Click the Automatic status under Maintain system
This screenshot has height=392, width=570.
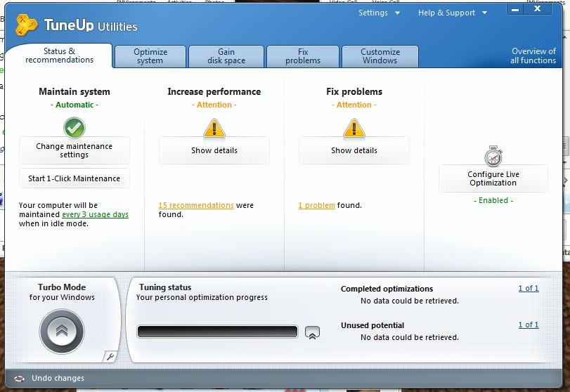tap(75, 105)
